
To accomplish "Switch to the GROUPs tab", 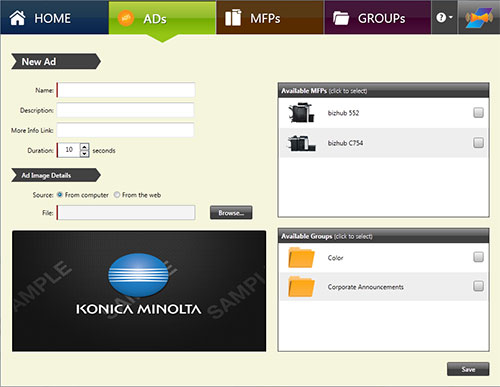I will (378, 17).
